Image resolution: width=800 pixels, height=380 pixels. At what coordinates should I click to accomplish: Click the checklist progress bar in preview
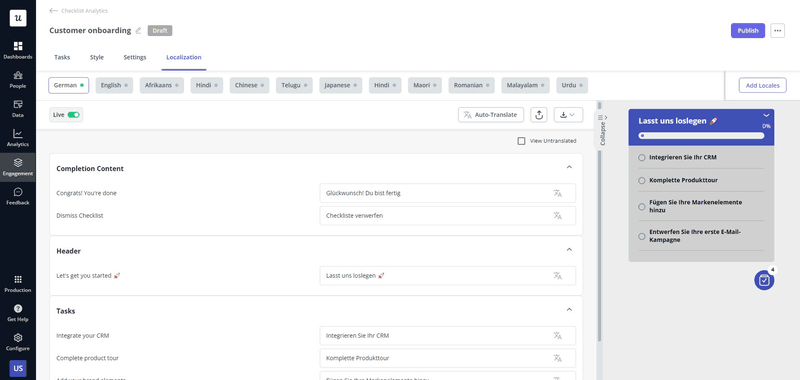click(702, 136)
